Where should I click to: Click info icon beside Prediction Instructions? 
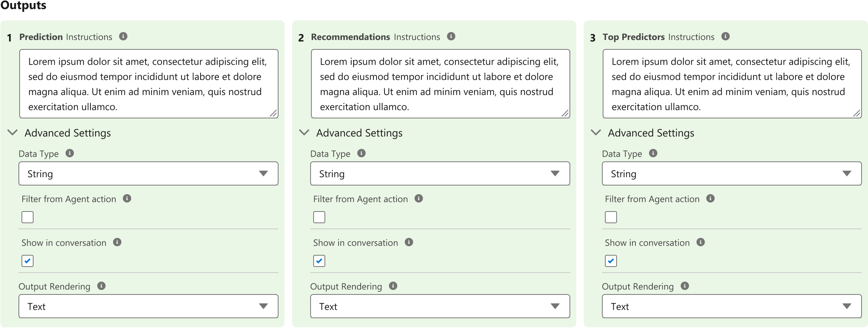click(x=123, y=37)
